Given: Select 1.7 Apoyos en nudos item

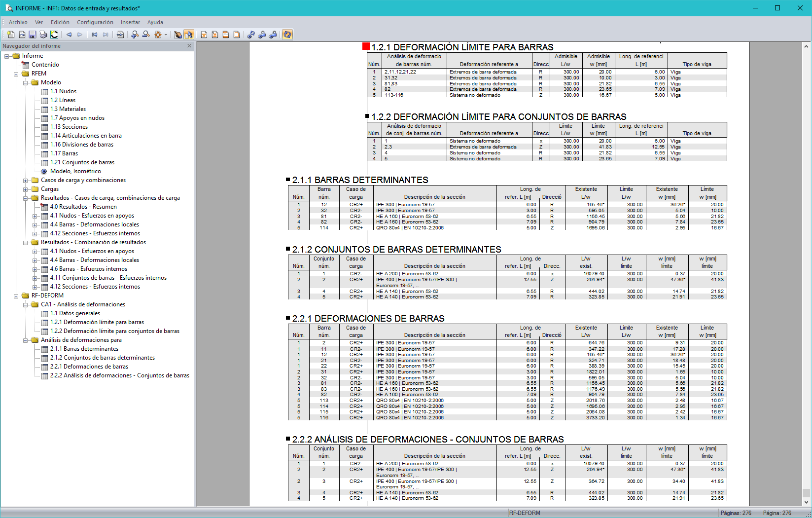Looking at the screenshot, I should point(77,118).
